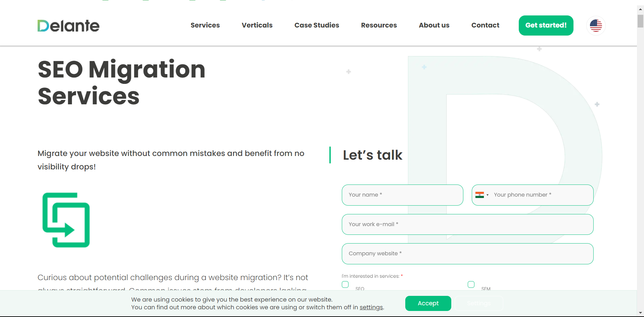Check the SEO services checkbox
Screen dimensions: 644x317
click(x=345, y=284)
